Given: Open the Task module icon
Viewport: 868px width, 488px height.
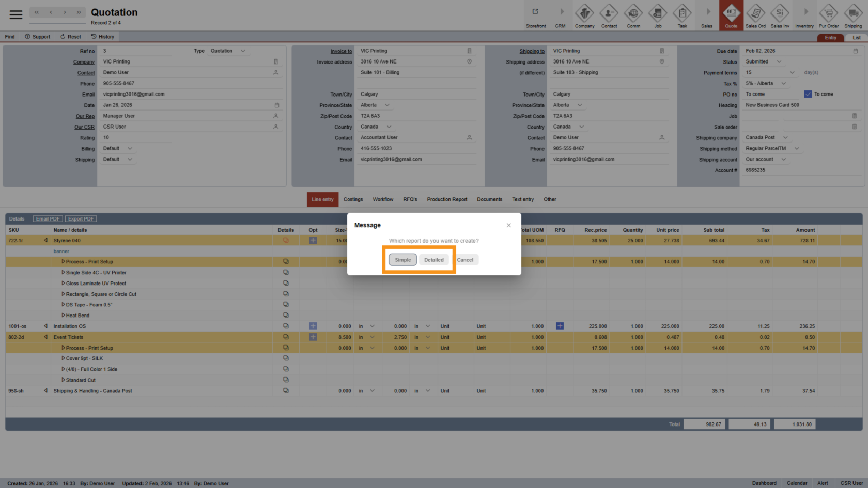Looking at the screenshot, I should click(682, 15).
